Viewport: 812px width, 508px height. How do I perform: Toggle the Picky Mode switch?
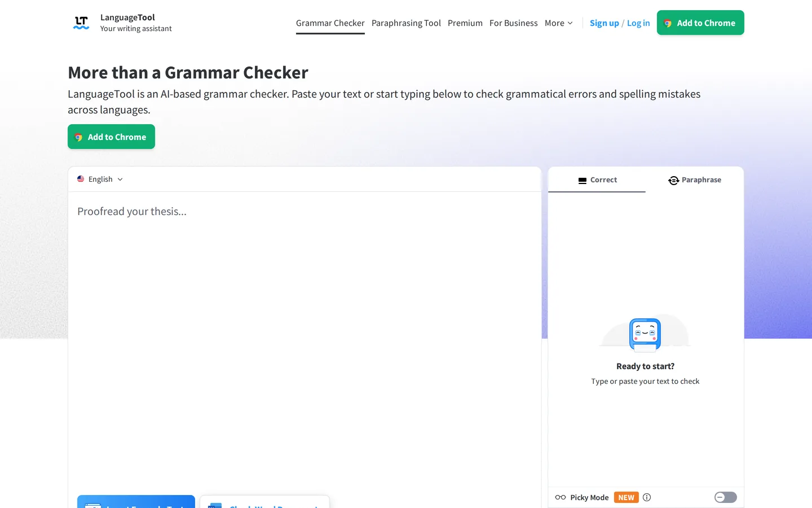725,497
